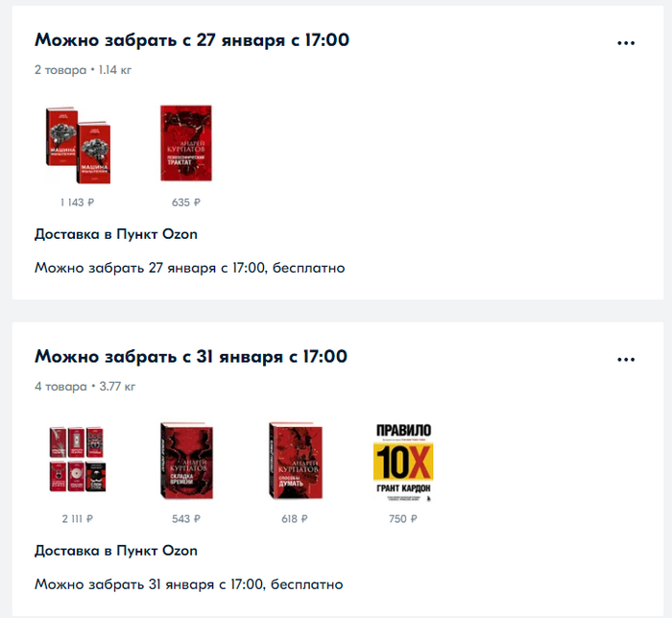Click the 4 товара • 3.77 кг summary
The height and width of the screenshot is (618, 672).
(x=84, y=387)
